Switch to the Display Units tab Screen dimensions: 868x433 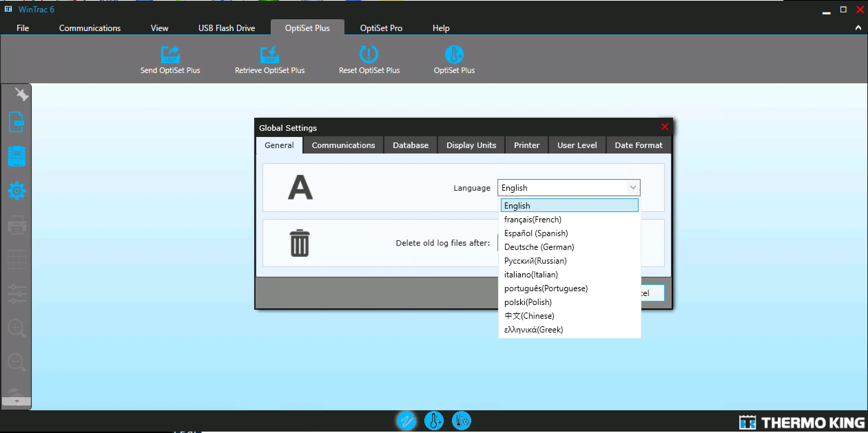(x=471, y=145)
